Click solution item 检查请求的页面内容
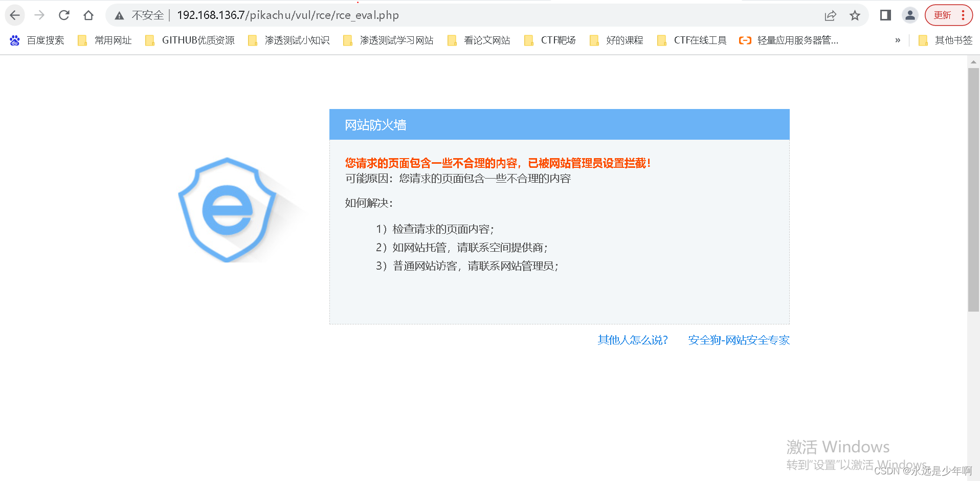980x481 pixels. (435, 229)
